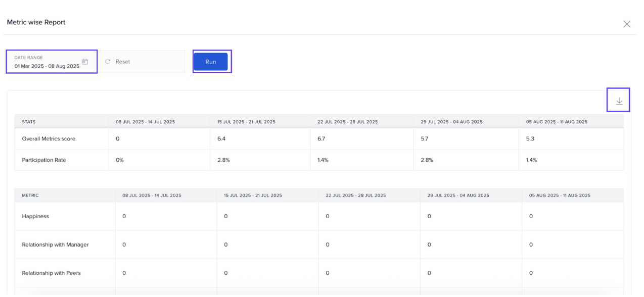The height and width of the screenshot is (297, 644).
Task: Download the report using the download icon
Action: [619, 102]
